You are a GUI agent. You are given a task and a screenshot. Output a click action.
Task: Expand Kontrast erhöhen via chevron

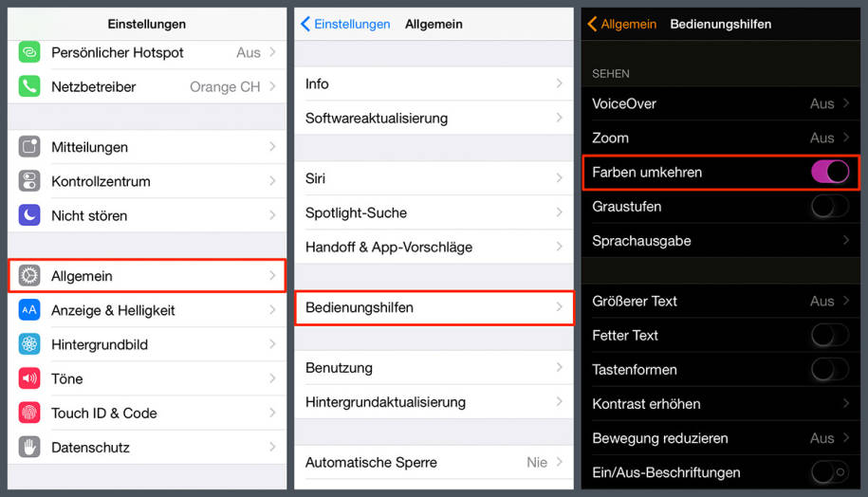[846, 403]
